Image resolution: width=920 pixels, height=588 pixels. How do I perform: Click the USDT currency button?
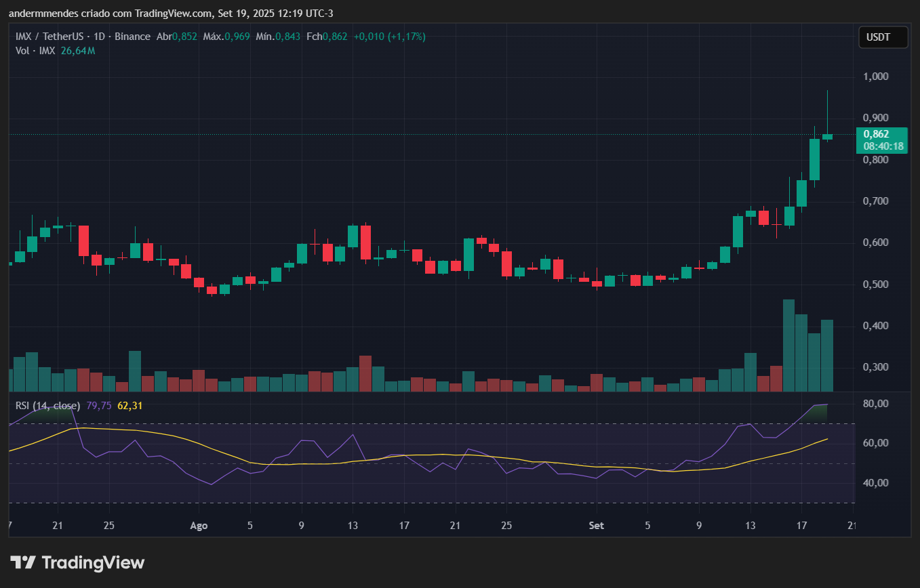point(883,37)
